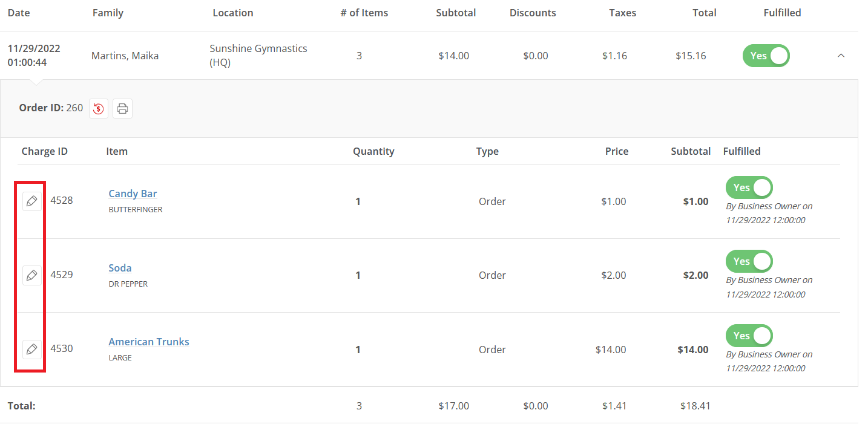Edit charge 4529 with the pencil icon
This screenshot has width=868, height=433.
tap(32, 275)
